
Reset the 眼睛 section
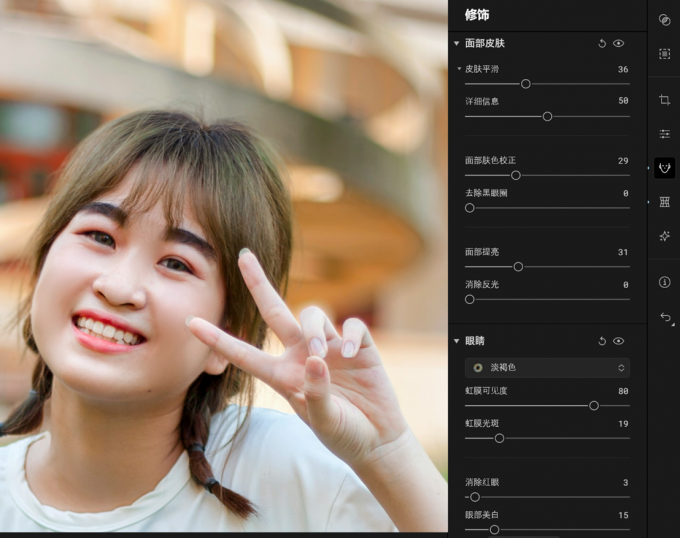pos(602,341)
